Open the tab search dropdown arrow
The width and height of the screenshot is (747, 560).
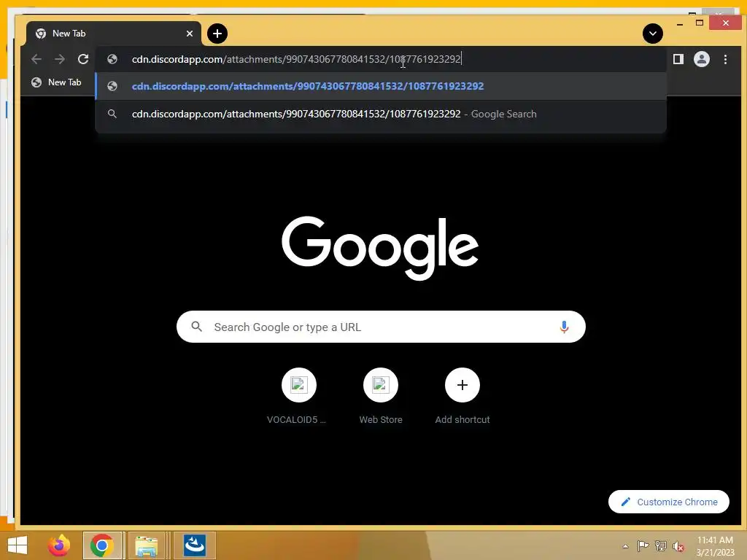(653, 34)
